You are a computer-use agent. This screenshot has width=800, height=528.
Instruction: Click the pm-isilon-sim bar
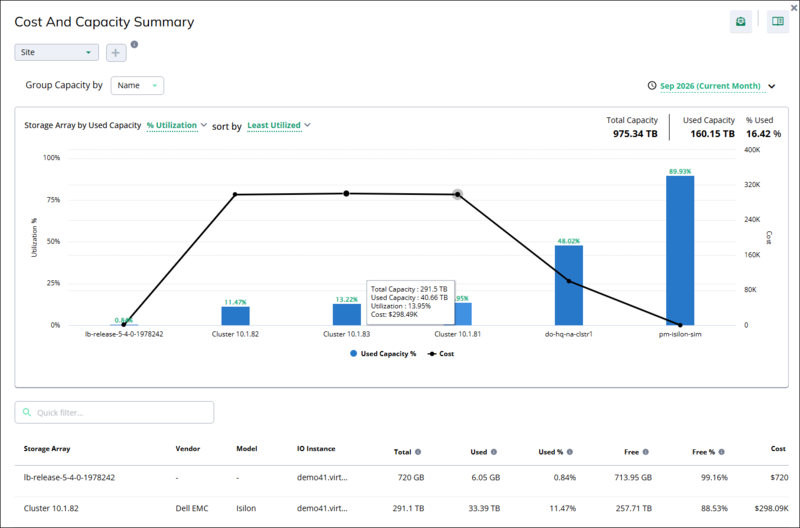pyautogui.click(x=680, y=250)
